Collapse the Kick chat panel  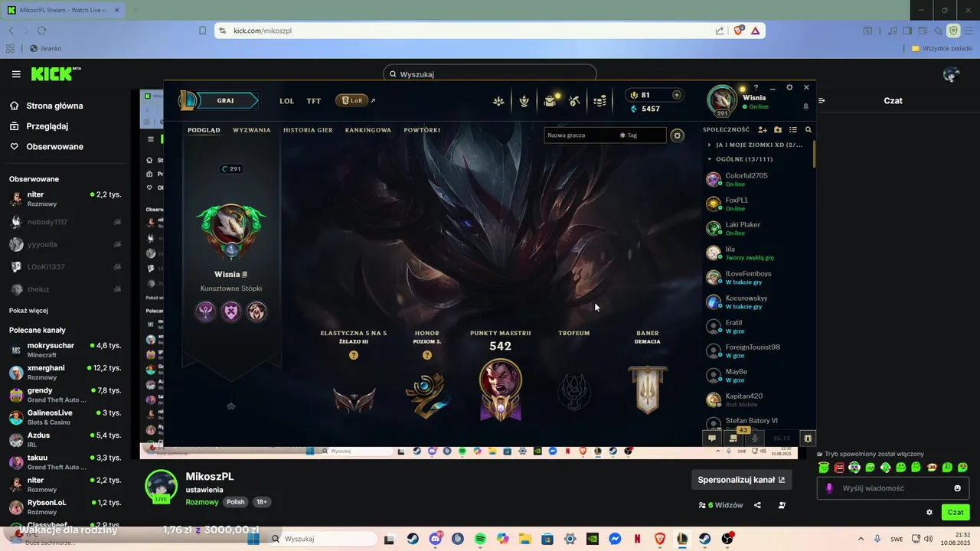[822, 100]
